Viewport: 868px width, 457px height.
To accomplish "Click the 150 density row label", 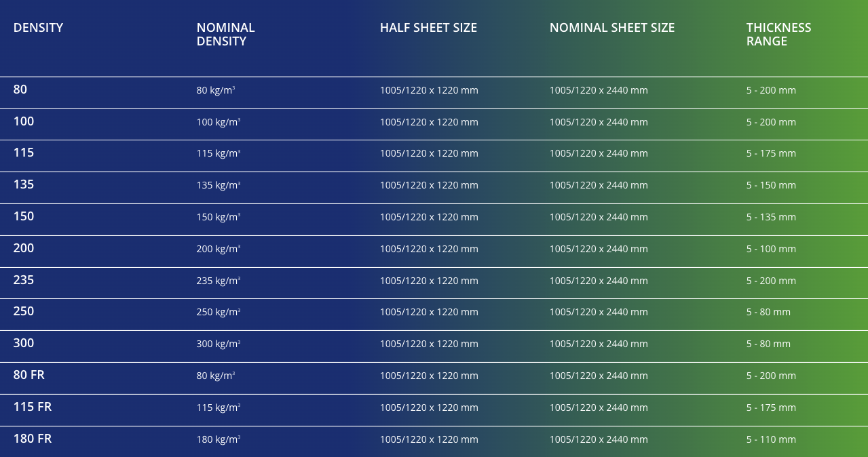I will coord(24,216).
